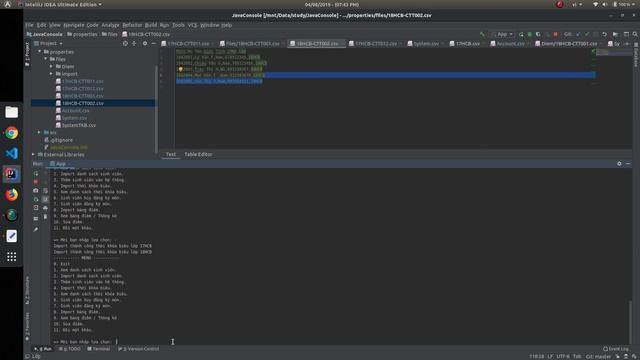Viewport: 640px width, 360px height.
Task: Click the Debug icon in toolbar
Action: point(530,34)
